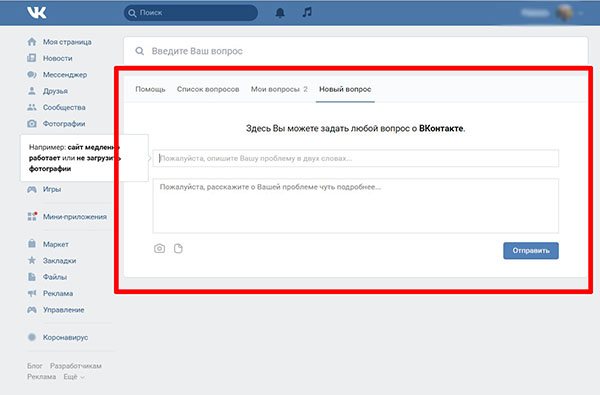Viewport: 600px width, 395px height.
Task: Click the chat bubble icon beside Мессенджер
Action: click(x=32, y=74)
